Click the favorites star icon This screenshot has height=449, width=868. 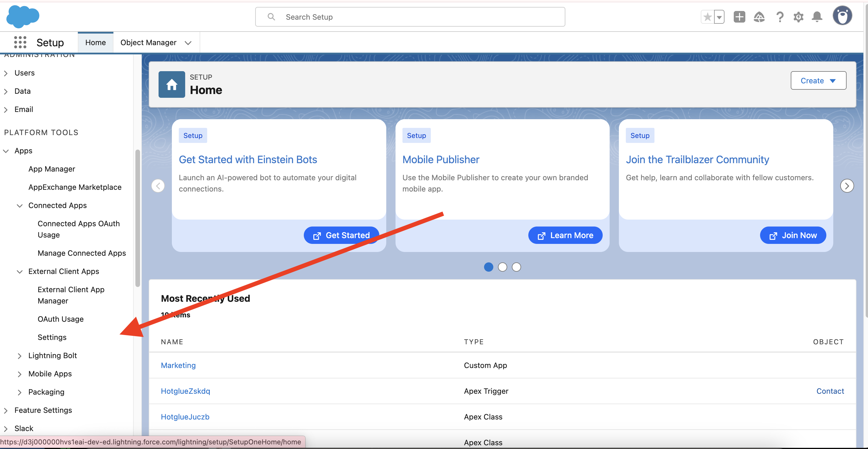(x=707, y=17)
